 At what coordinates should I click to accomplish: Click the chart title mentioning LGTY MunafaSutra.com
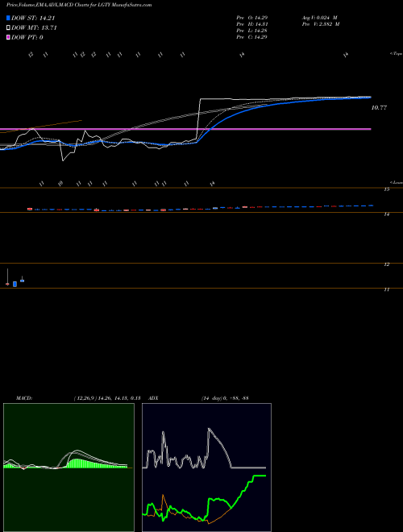coord(79,5)
